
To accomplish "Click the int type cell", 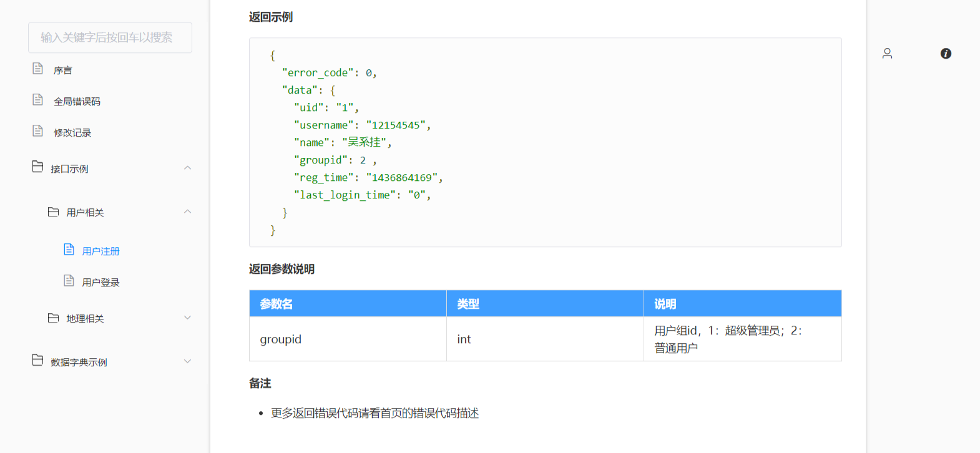I will pos(545,339).
